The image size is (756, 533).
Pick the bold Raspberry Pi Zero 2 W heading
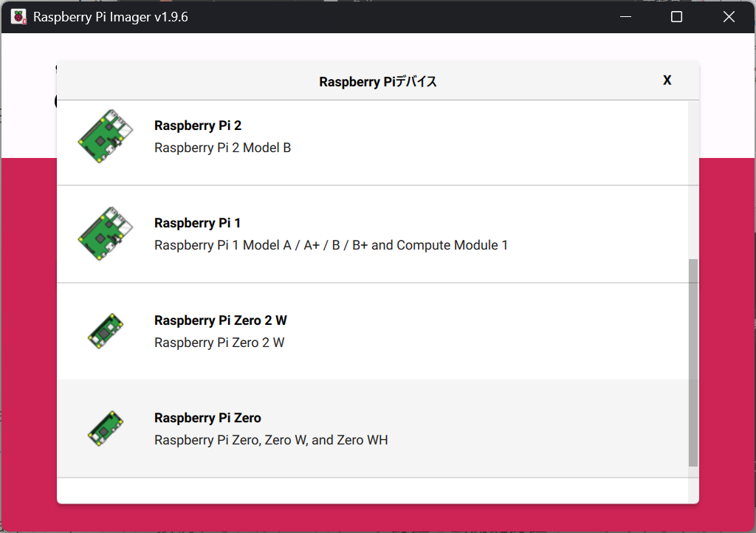click(220, 320)
